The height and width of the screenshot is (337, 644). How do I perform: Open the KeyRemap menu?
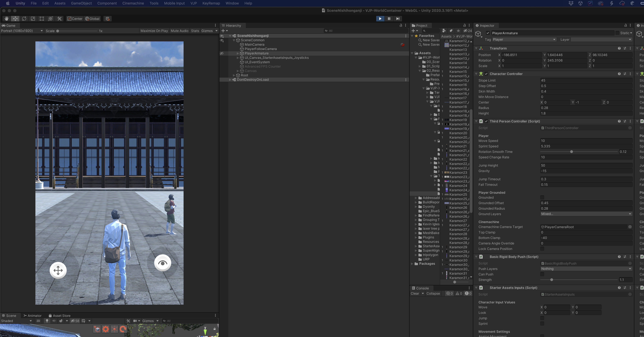211,3
